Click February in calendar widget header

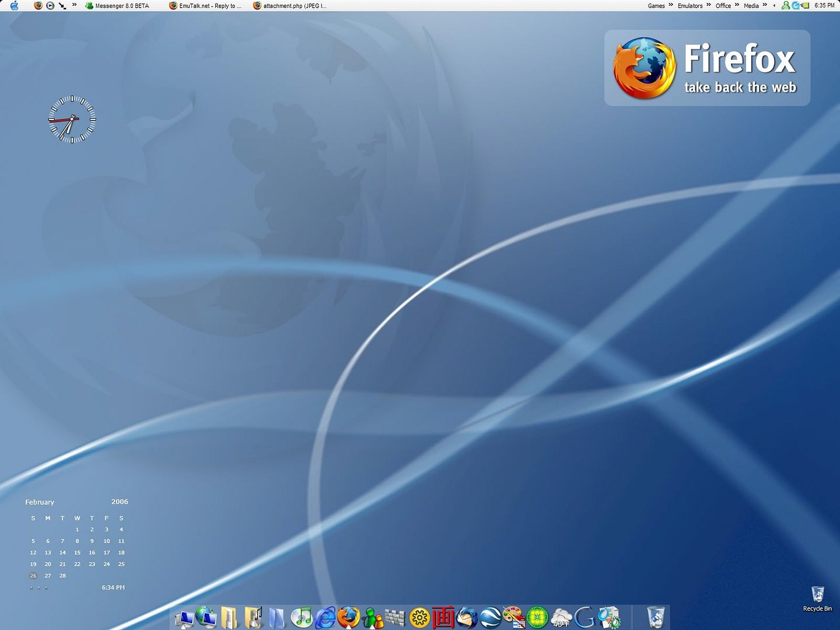pos(40,502)
